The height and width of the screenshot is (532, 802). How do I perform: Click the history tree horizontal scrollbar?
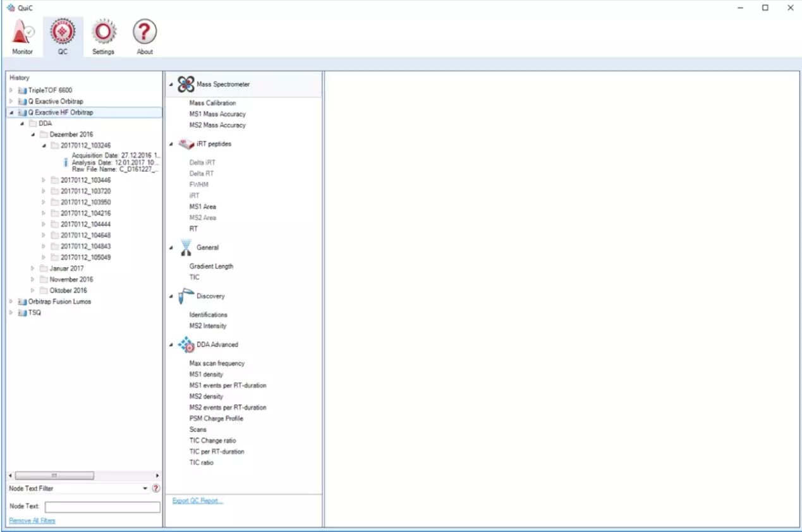click(54, 475)
